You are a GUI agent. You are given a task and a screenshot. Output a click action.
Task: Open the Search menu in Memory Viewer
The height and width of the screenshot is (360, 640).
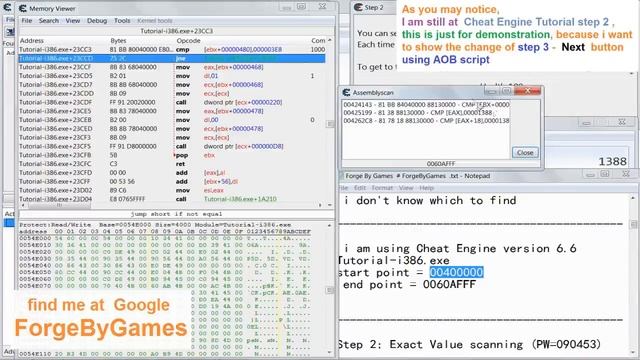49,20
